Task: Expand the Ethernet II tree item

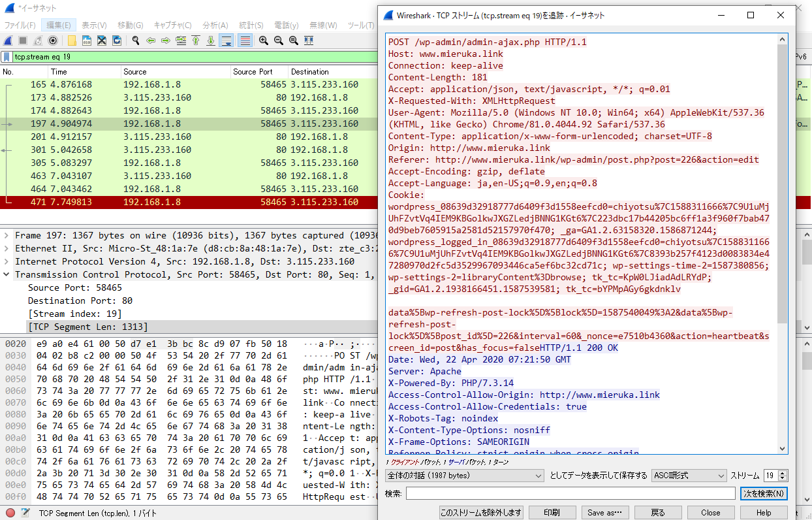Action: [x=7, y=248]
